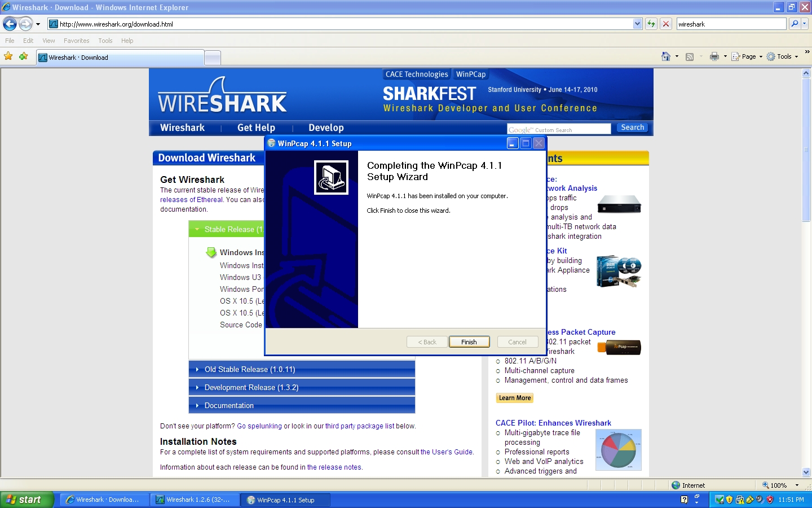Expand the command bar overflow chevron
The height and width of the screenshot is (508, 812).
807,52
